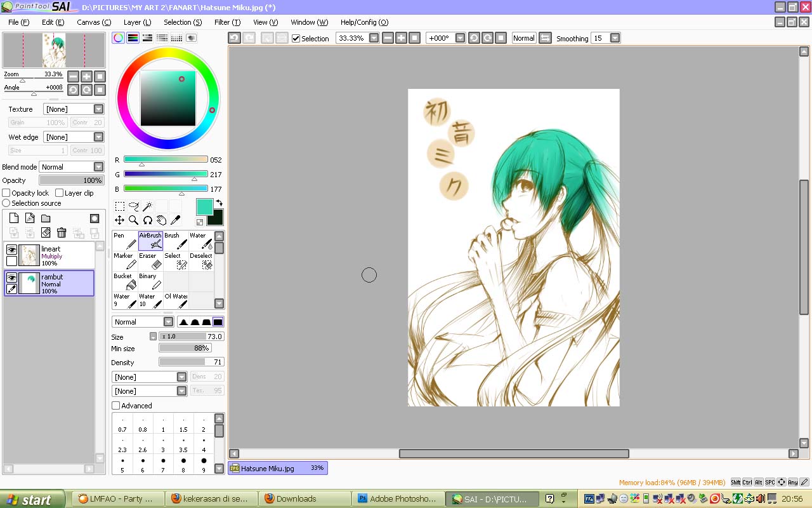Create a new normal layer
Image resolution: width=812 pixels, height=508 pixels.
coord(14,218)
